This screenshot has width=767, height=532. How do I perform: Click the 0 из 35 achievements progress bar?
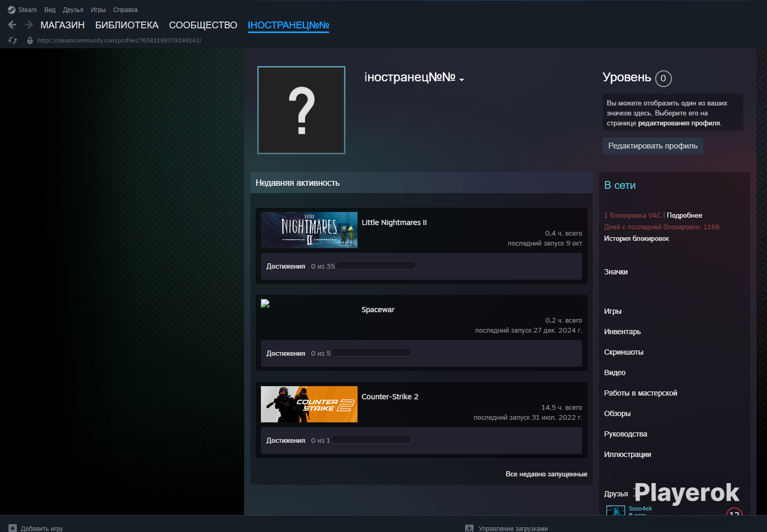(x=376, y=266)
